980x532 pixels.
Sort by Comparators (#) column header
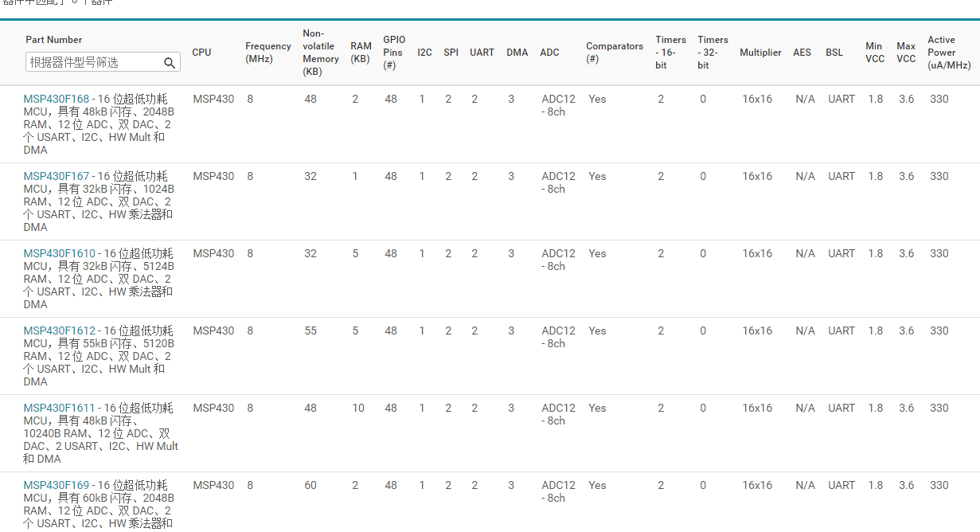(x=614, y=53)
